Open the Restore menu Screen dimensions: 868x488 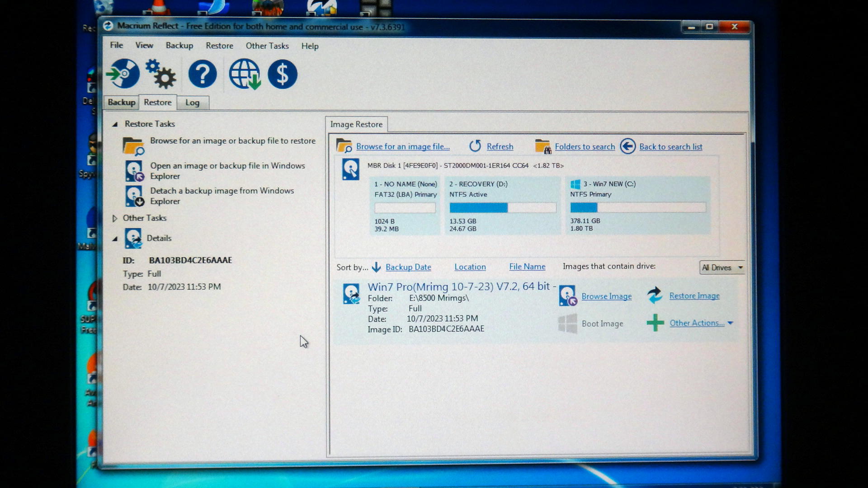pyautogui.click(x=219, y=46)
